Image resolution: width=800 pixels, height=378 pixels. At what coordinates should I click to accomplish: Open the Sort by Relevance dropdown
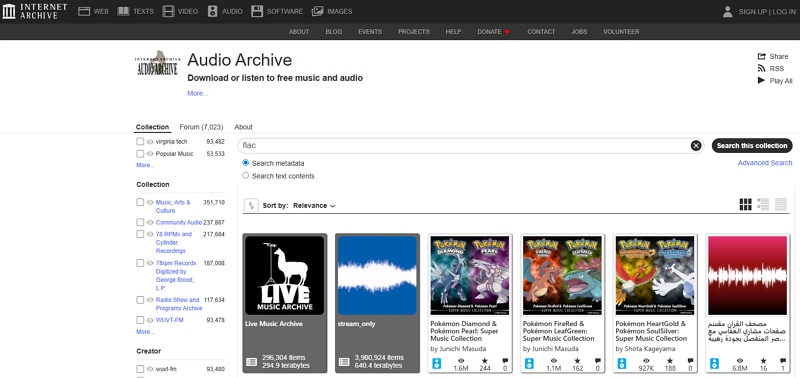coord(314,206)
